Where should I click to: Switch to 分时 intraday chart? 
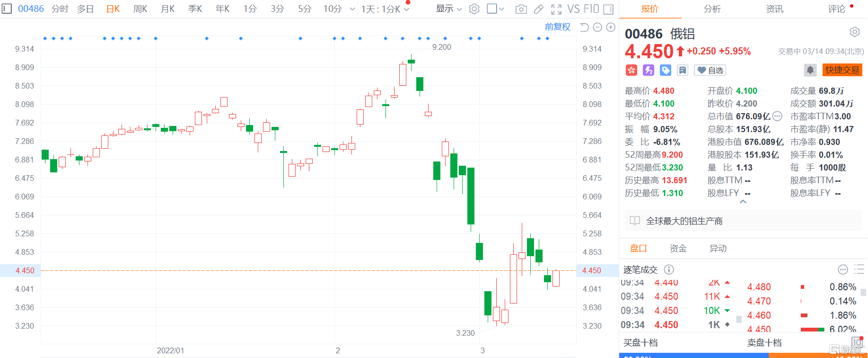[x=60, y=9]
